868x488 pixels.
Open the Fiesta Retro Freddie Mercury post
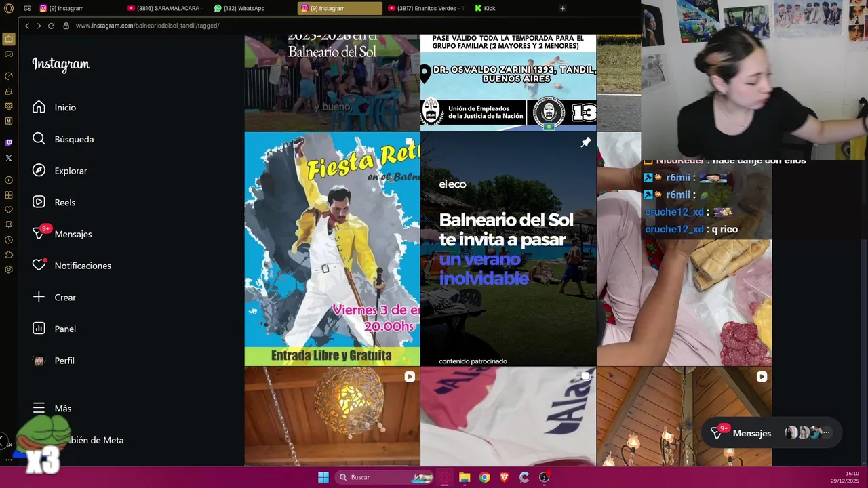point(332,249)
